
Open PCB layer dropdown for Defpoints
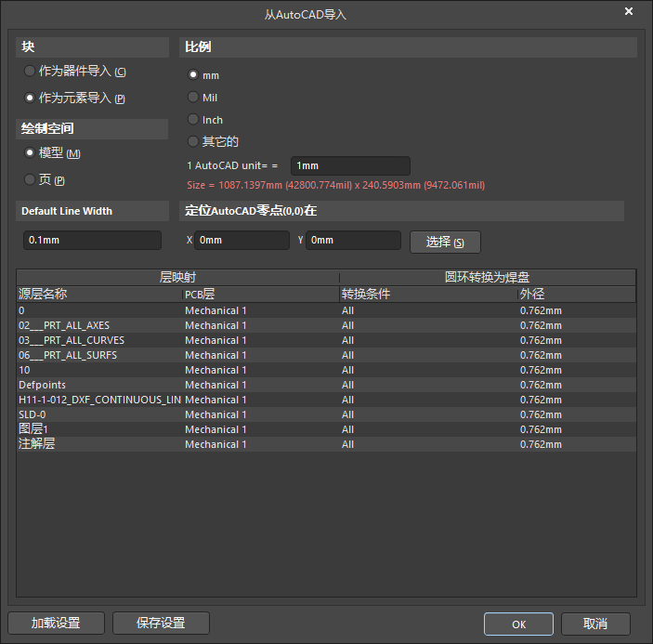pyautogui.click(x=261, y=386)
